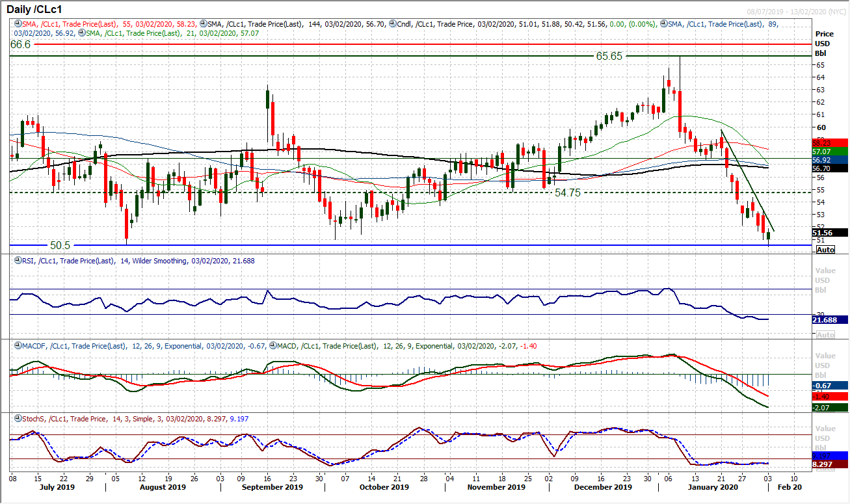
Task: Select the steep downtrend line in January
Action: pos(748,181)
